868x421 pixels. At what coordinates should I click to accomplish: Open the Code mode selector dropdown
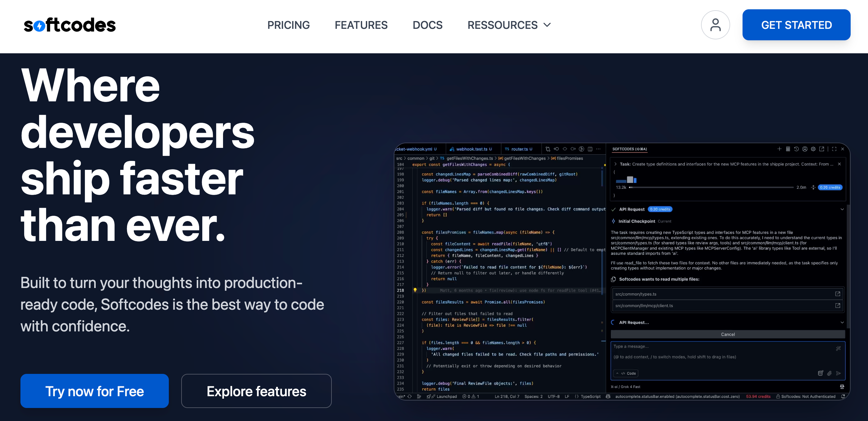click(x=626, y=373)
